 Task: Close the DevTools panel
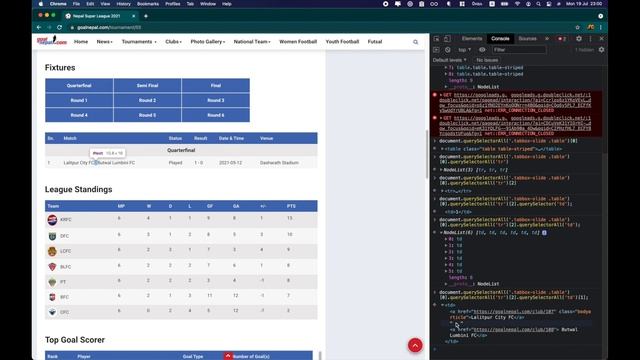click(x=602, y=39)
